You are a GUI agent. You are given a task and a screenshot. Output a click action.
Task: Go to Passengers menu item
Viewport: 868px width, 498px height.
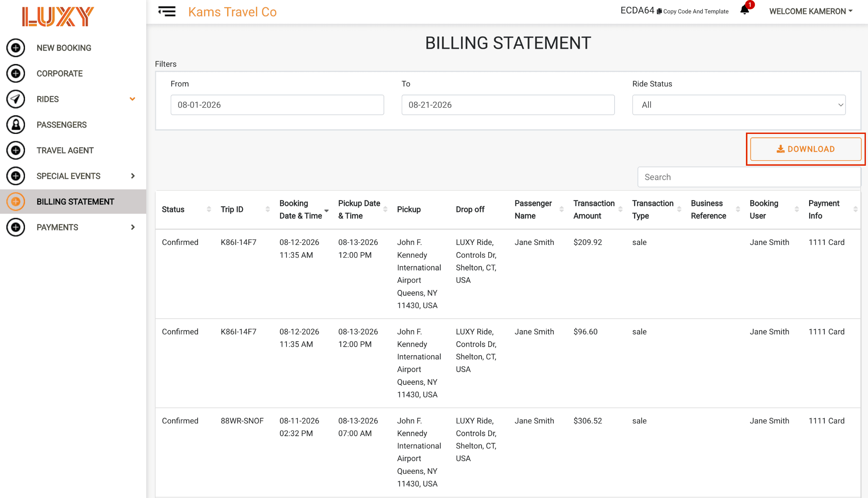tap(61, 125)
